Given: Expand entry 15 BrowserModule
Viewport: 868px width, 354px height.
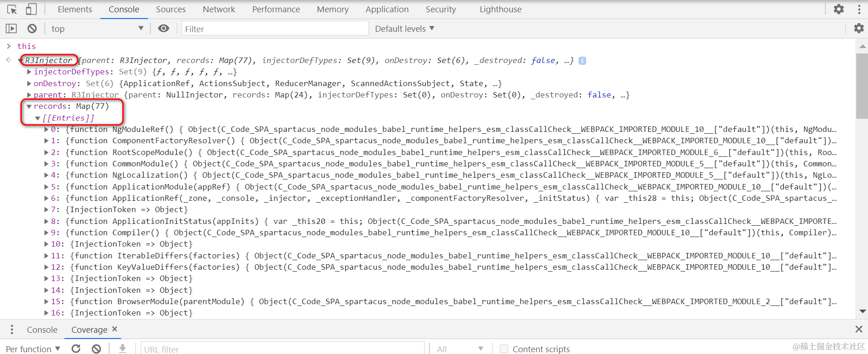Looking at the screenshot, I should pyautogui.click(x=46, y=301).
